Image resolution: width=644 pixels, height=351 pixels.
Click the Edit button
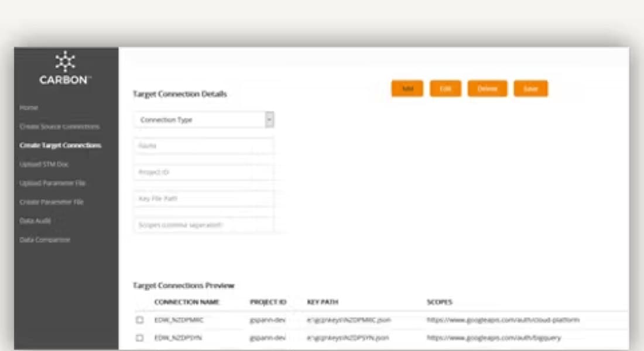coord(446,88)
